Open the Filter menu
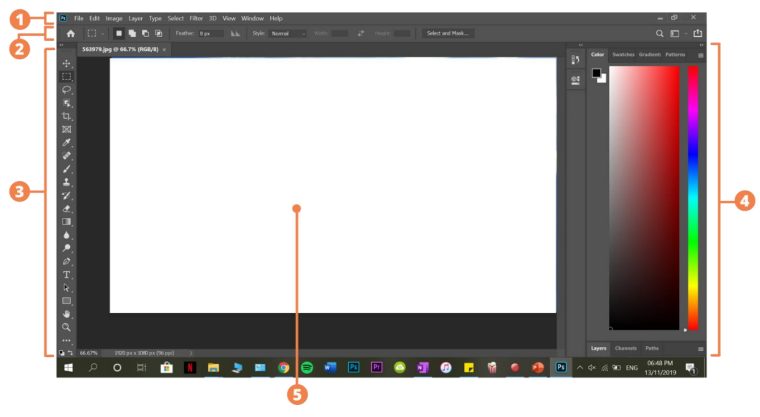Image resolution: width=760 pixels, height=417 pixels. (196, 18)
